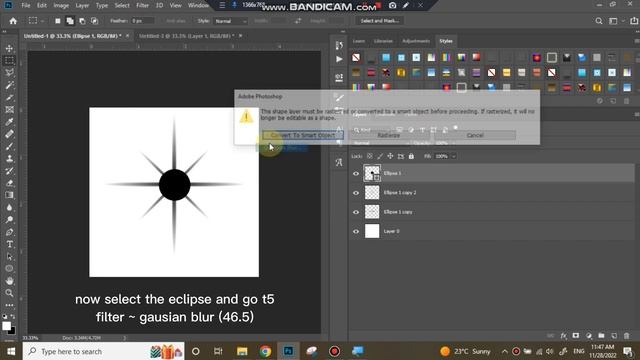Select the Clone Stamp tool
Screen dimensions: 640x360
pos(9,158)
